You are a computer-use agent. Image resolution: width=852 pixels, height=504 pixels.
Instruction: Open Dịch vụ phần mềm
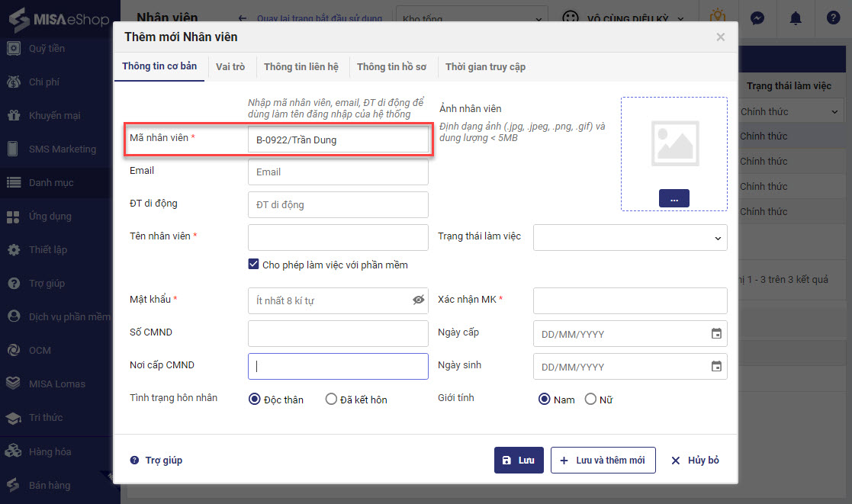tap(69, 316)
